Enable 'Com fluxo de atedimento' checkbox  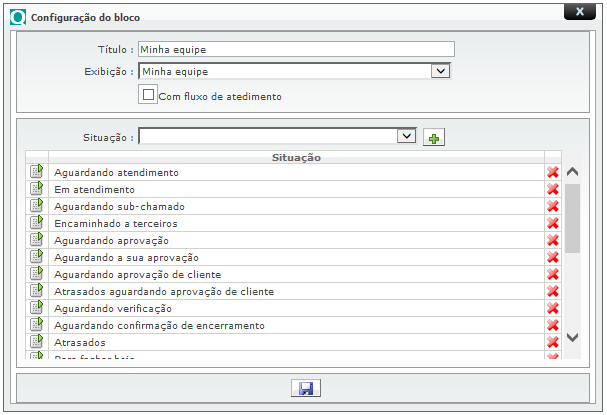tap(149, 95)
